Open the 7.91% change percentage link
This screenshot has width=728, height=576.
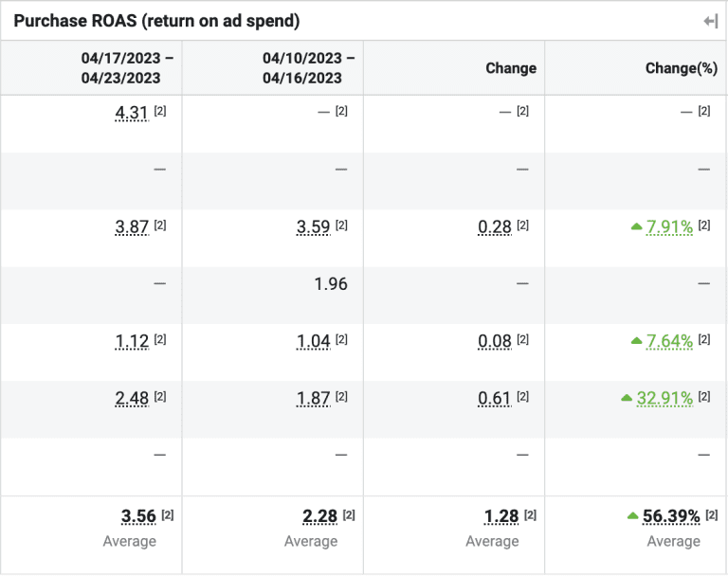[669, 226]
